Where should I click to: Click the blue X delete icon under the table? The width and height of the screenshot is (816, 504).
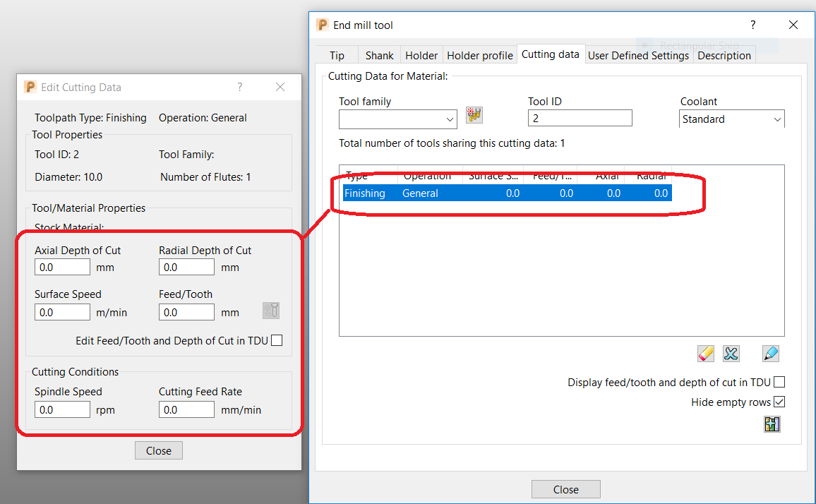(x=731, y=353)
